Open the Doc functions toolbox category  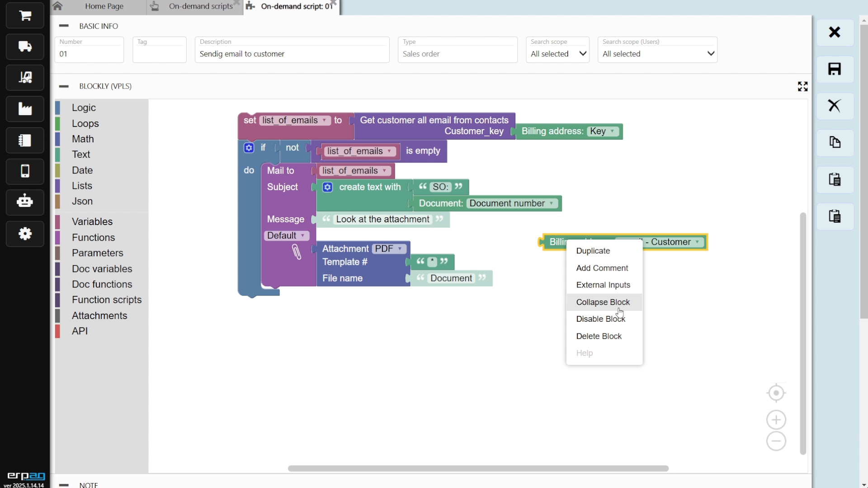coord(102,285)
